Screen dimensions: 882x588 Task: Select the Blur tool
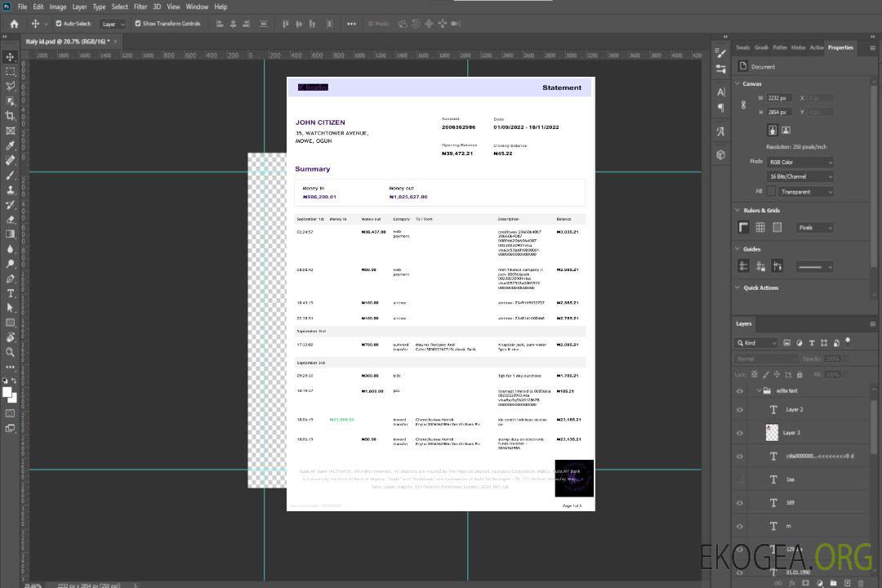tap(10, 249)
